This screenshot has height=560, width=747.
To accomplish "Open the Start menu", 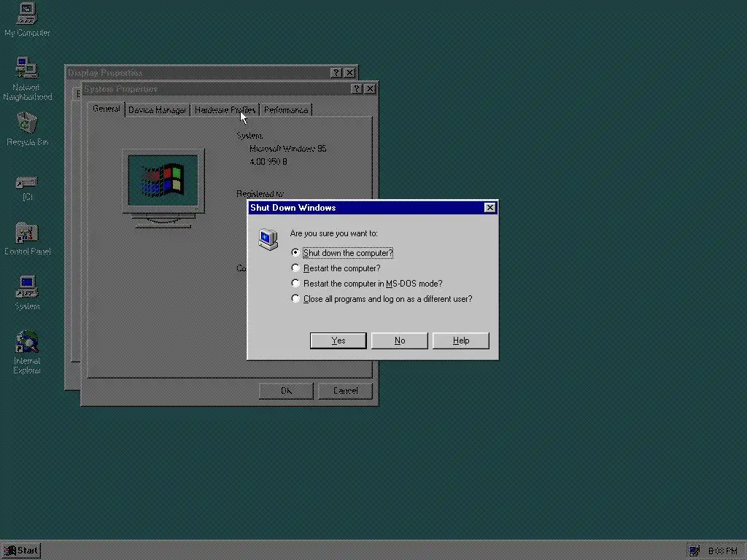I will point(21,551).
